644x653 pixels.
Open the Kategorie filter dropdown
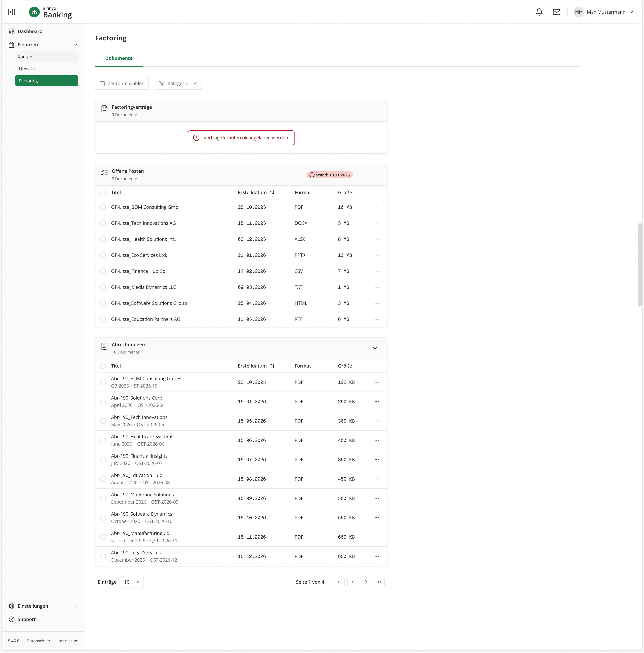(178, 84)
